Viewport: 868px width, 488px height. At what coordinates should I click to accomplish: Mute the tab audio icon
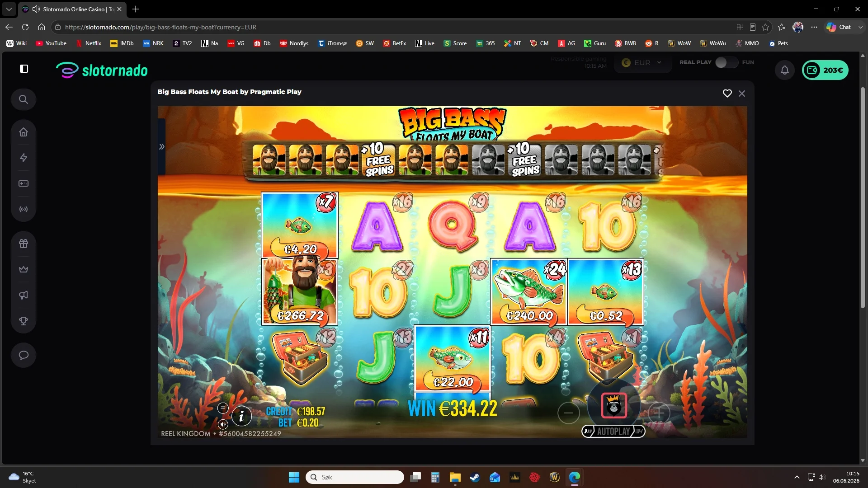coord(36,9)
